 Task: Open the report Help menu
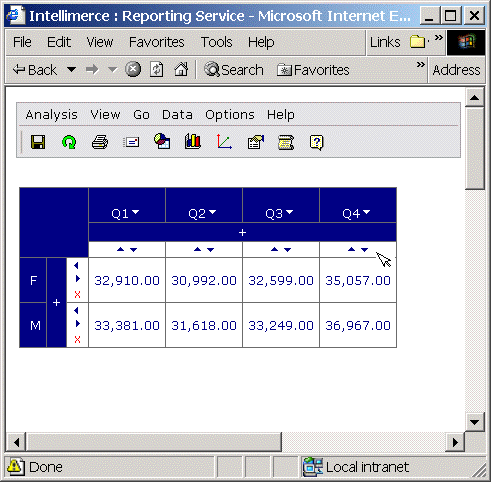click(x=281, y=115)
